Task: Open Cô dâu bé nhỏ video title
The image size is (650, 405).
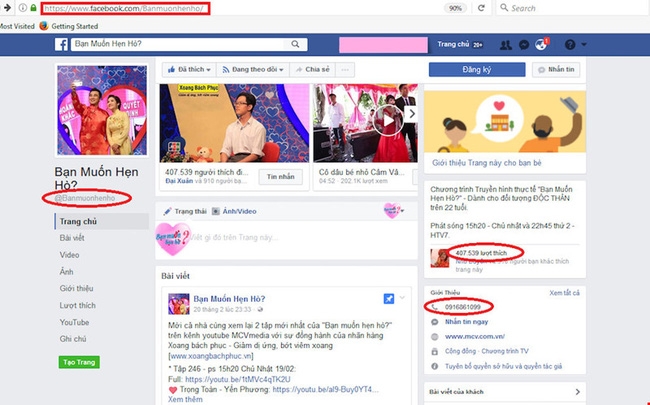Action: tap(361, 172)
